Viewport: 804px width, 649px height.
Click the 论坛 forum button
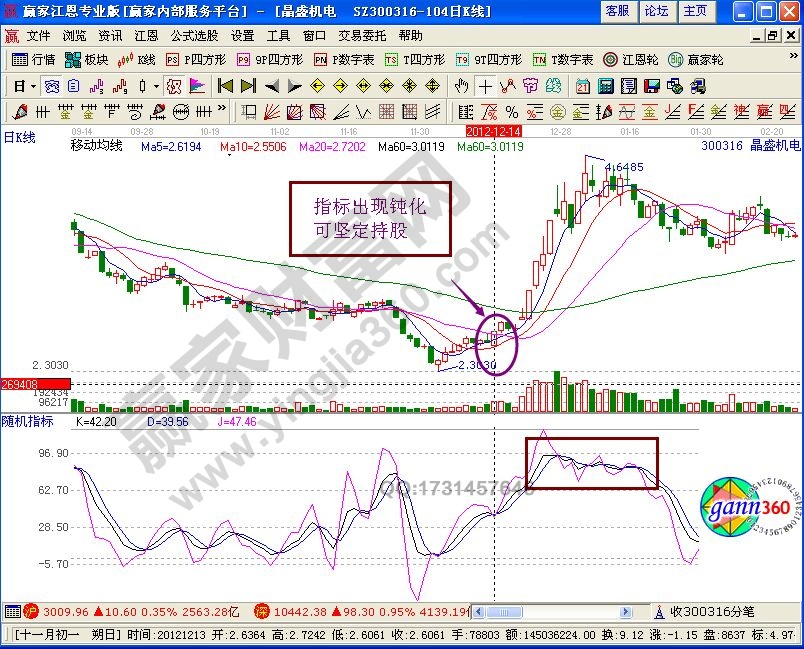(656, 11)
